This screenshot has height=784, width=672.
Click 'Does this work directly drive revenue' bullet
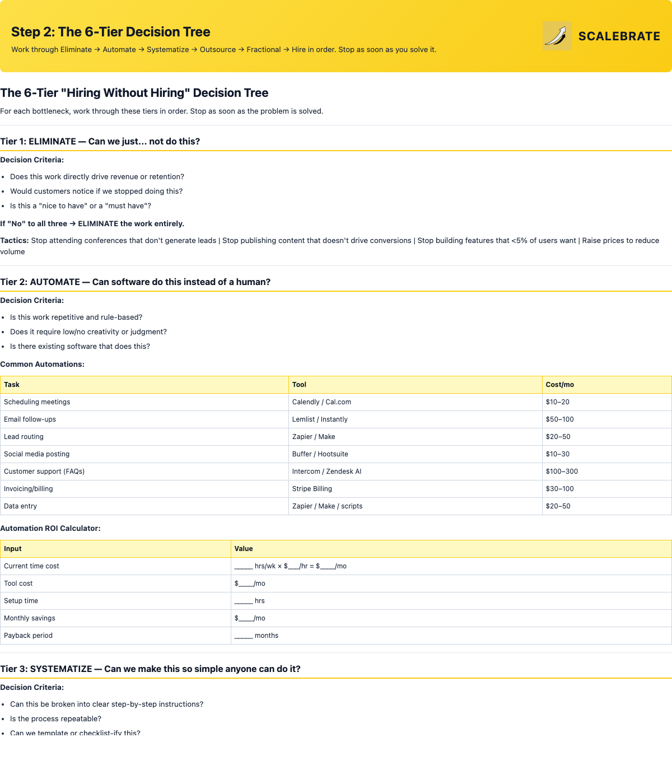pyautogui.click(x=97, y=176)
